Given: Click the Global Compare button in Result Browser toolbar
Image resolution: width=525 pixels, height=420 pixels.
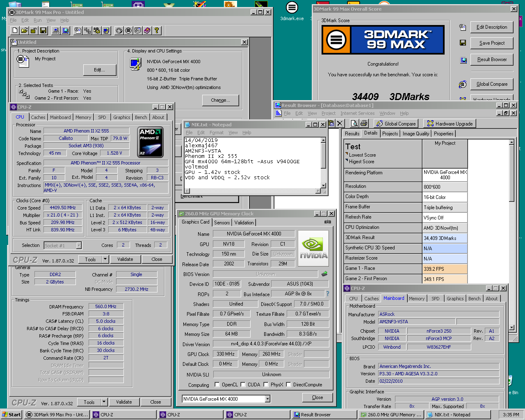Looking at the screenshot, I should tap(396, 123).
